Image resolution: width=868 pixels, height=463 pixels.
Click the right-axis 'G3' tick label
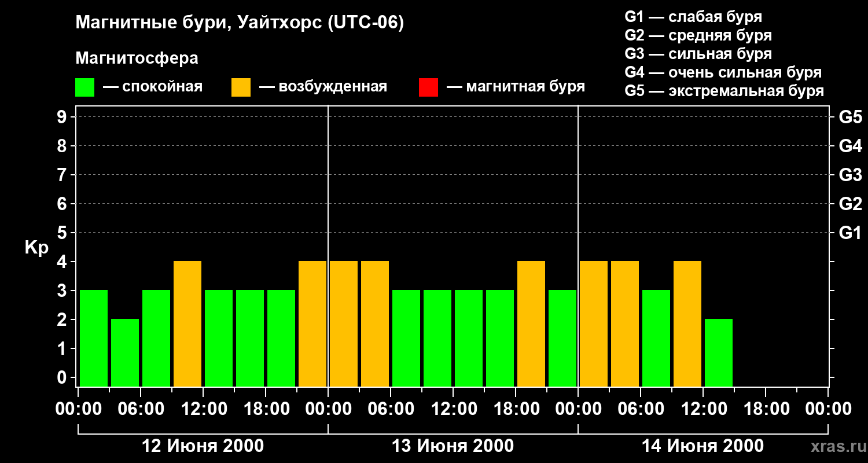pyautogui.click(x=850, y=175)
